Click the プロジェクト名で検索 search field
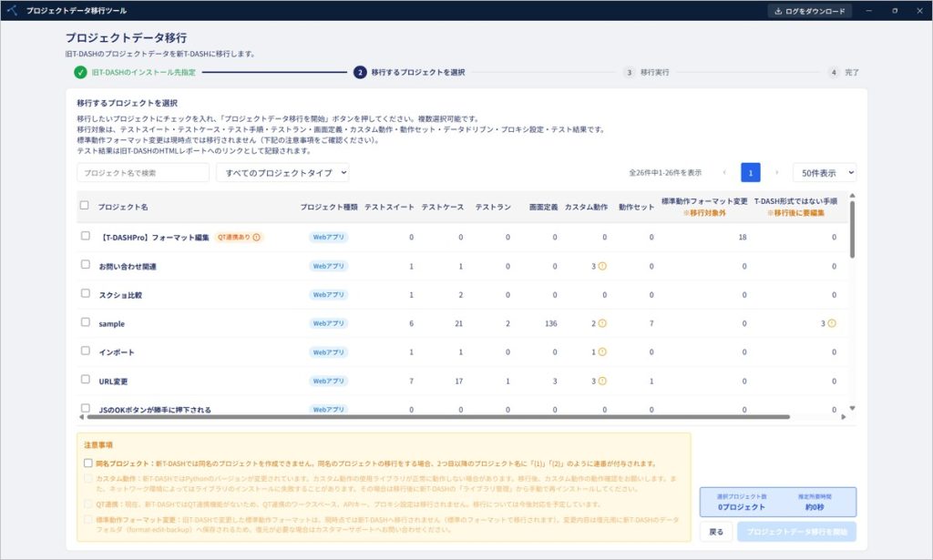The width and height of the screenshot is (933, 560). point(143,172)
